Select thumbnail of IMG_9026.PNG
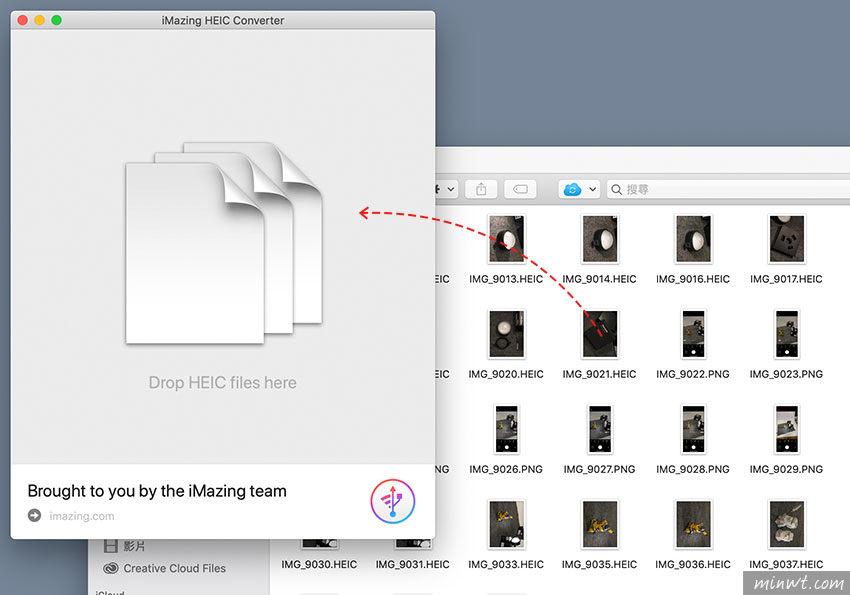 [x=506, y=429]
